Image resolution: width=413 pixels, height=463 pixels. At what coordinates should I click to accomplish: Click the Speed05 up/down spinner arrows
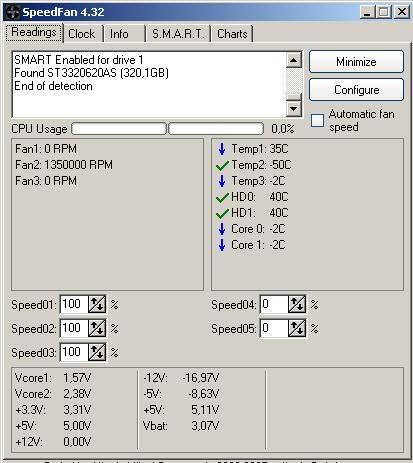[x=297, y=328]
